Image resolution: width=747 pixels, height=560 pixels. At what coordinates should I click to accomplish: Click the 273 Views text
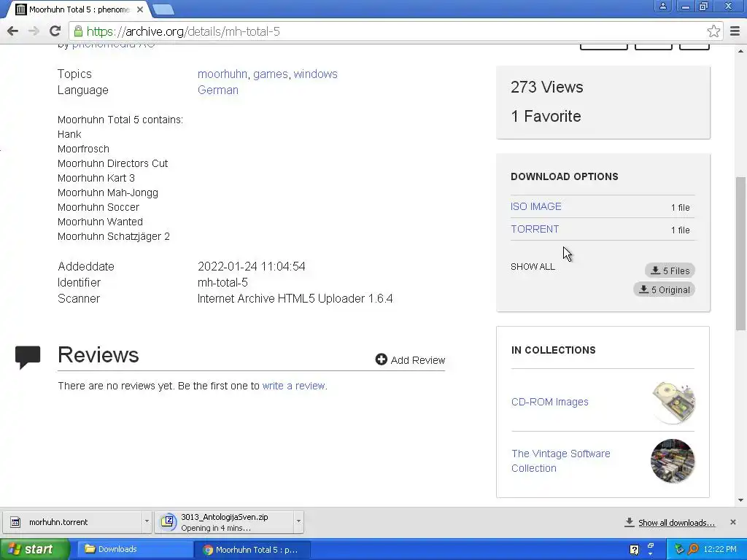click(x=547, y=87)
